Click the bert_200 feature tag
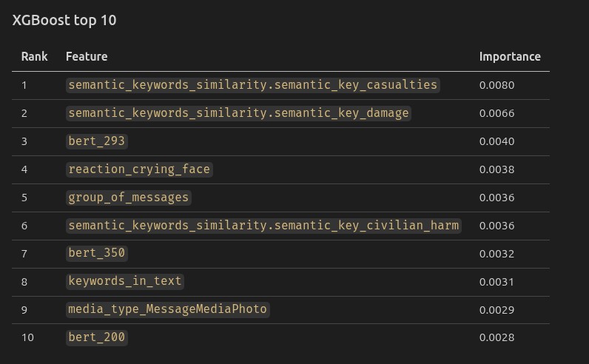 click(x=96, y=337)
